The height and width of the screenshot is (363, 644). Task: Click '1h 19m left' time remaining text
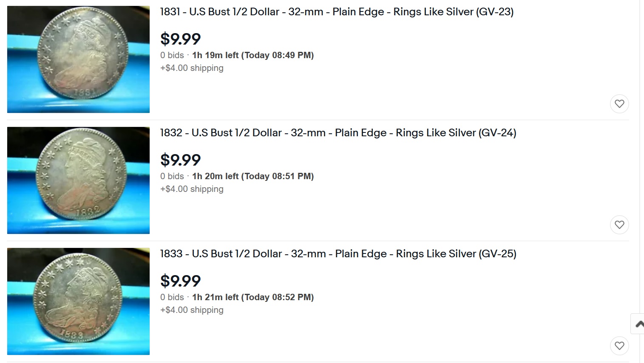pyautogui.click(x=215, y=55)
